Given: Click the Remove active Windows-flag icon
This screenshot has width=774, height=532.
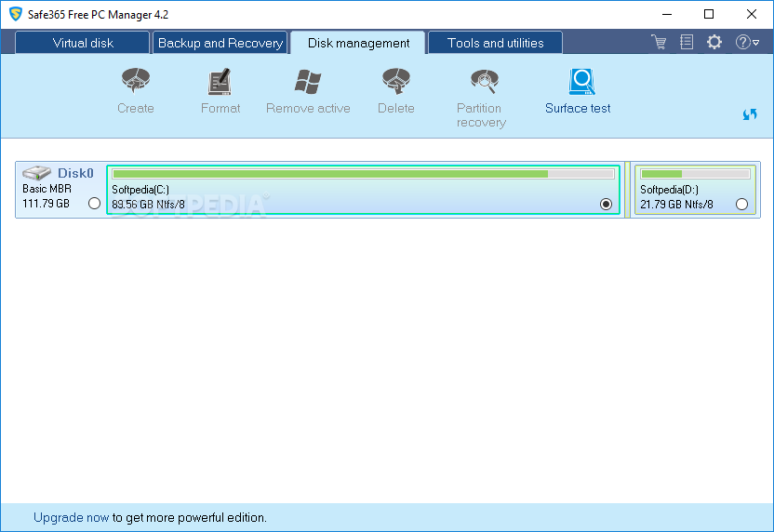Looking at the screenshot, I should (308, 82).
